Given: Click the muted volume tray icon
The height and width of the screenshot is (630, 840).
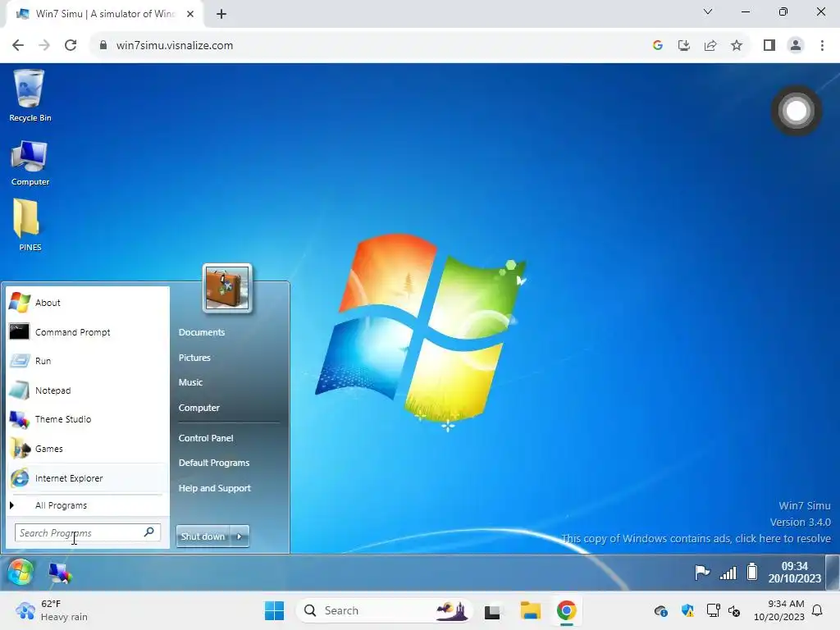Looking at the screenshot, I should (x=734, y=610).
